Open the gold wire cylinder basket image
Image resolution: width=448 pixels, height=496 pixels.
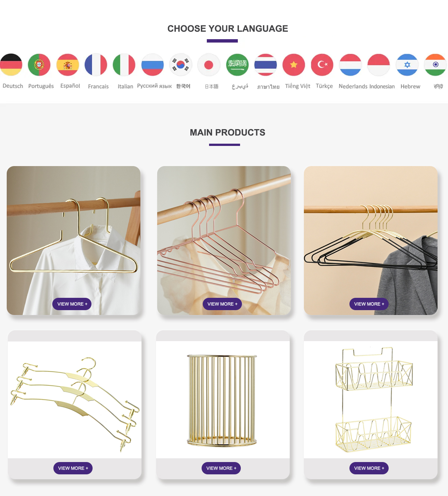[223, 400]
